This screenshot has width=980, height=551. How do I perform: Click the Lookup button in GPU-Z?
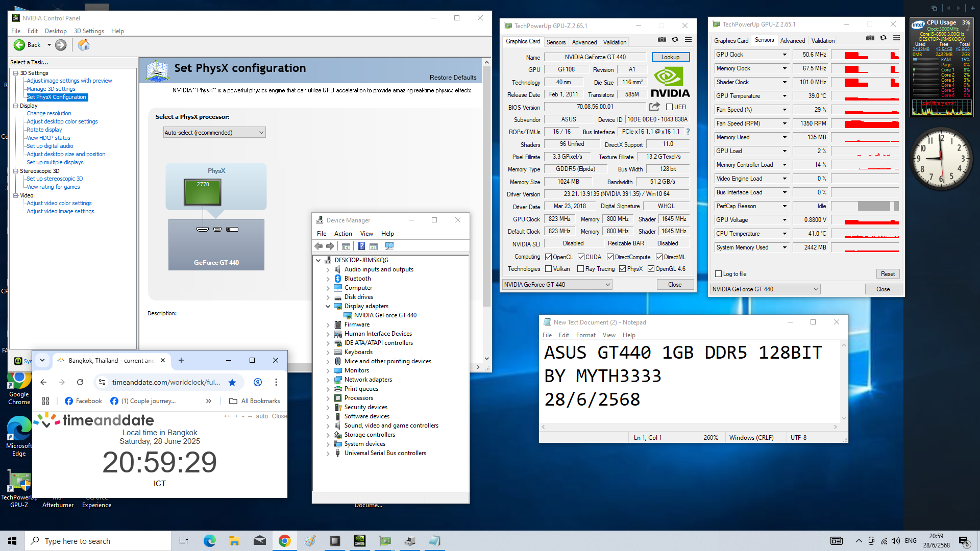click(x=670, y=57)
